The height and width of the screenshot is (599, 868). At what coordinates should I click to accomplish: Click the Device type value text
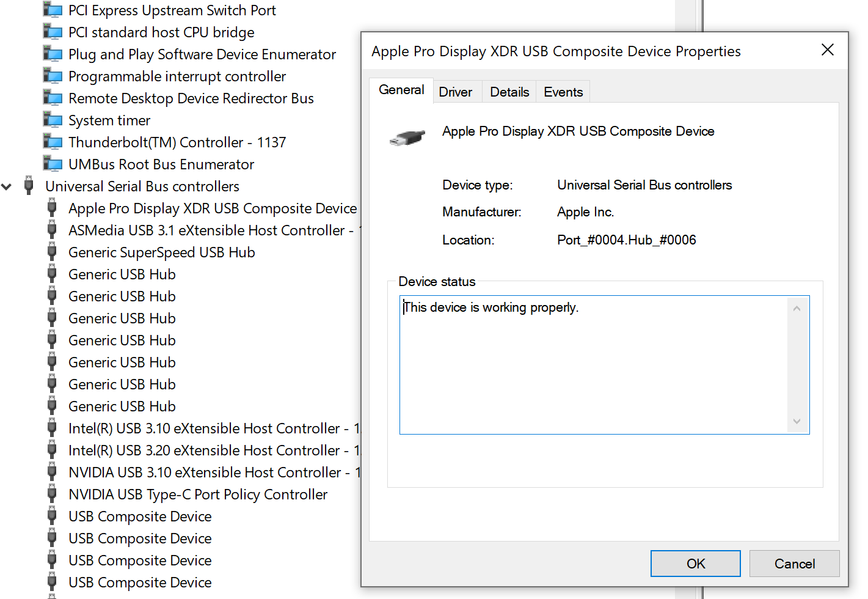click(x=644, y=185)
